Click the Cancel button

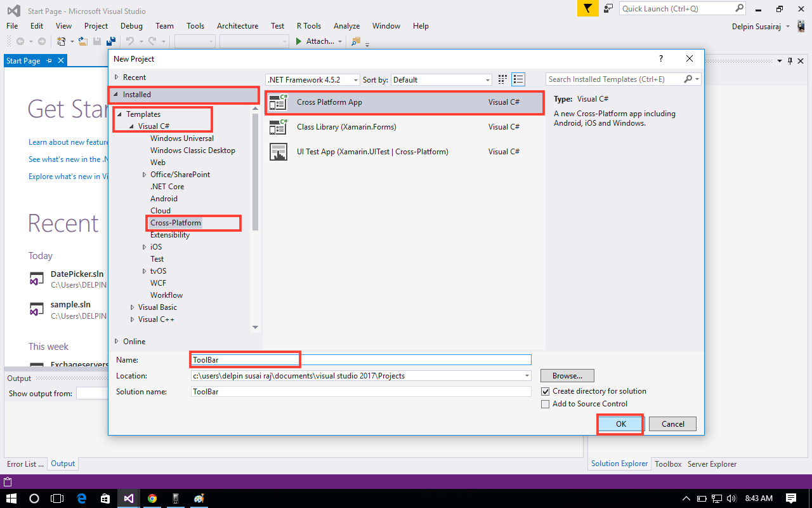673,424
